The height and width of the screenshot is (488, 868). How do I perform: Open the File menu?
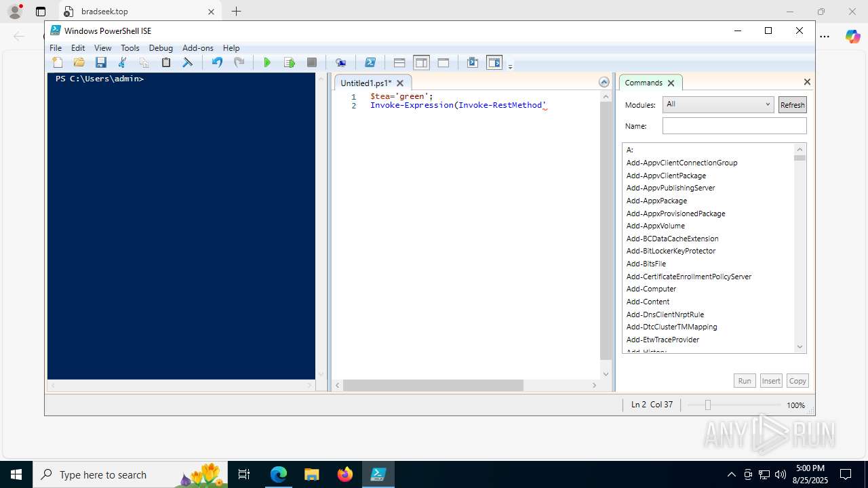point(56,48)
